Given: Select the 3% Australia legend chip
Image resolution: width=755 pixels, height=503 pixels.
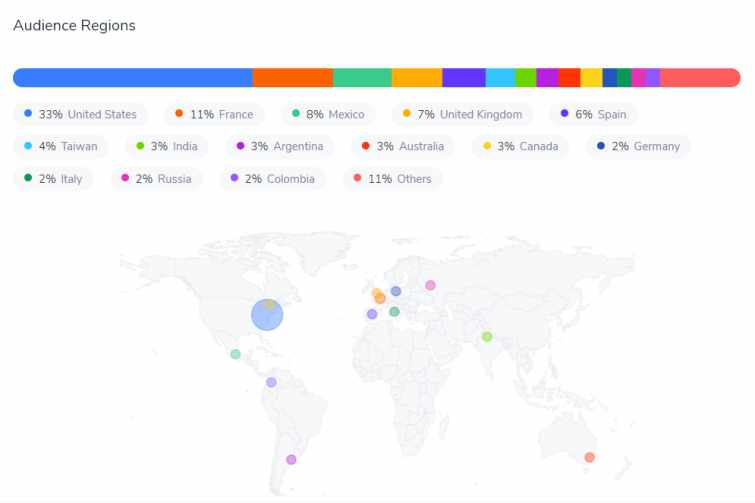Looking at the screenshot, I should (x=403, y=146).
